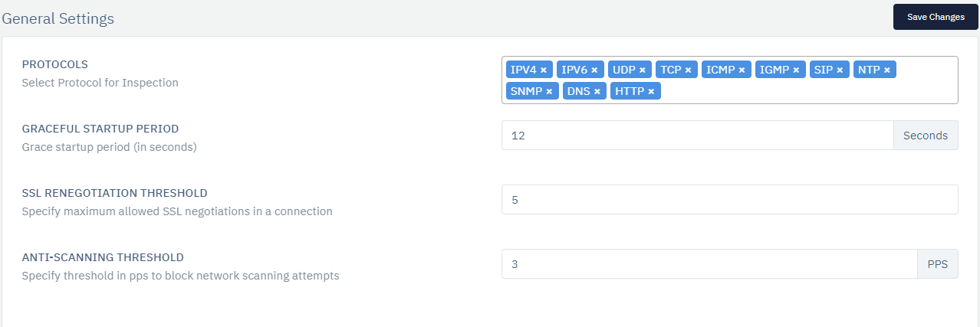This screenshot has height=327, width=980.
Task: Click the General Settings heading
Action: click(58, 18)
